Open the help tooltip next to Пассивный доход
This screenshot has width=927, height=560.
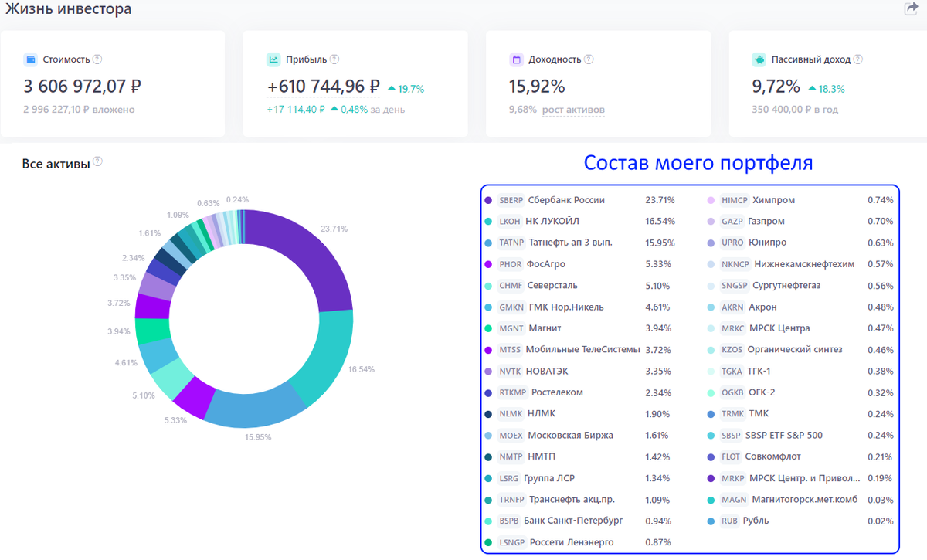858,59
